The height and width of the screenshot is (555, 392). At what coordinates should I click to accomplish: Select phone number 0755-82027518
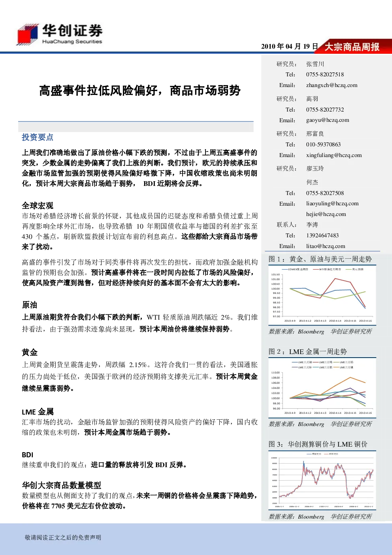point(325,74)
